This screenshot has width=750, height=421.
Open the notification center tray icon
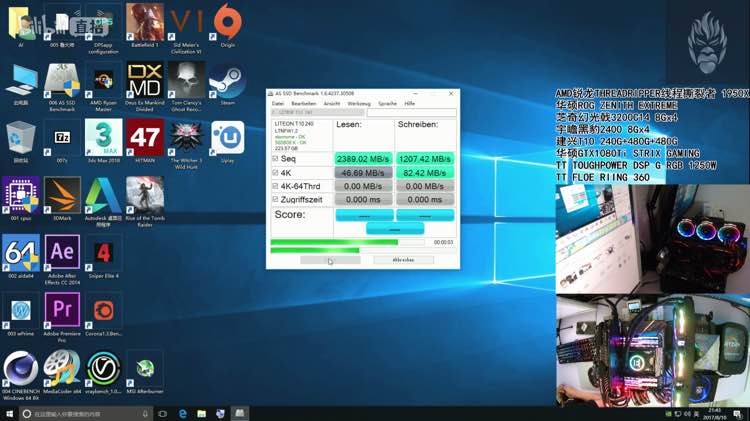point(738,413)
